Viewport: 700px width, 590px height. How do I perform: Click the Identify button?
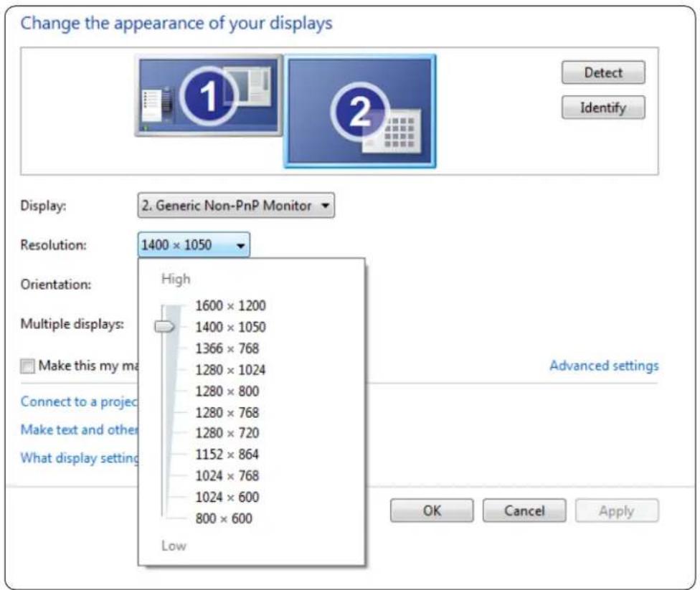(603, 107)
